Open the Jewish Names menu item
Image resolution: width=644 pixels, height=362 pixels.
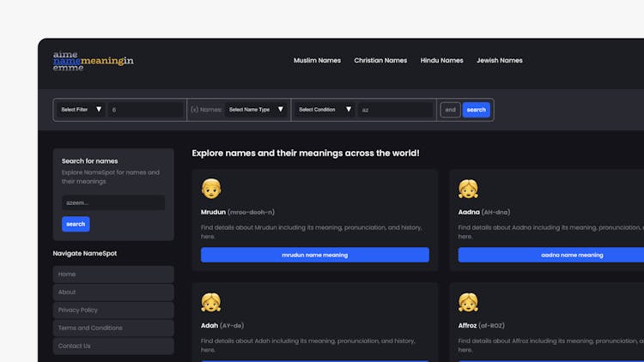click(x=499, y=61)
